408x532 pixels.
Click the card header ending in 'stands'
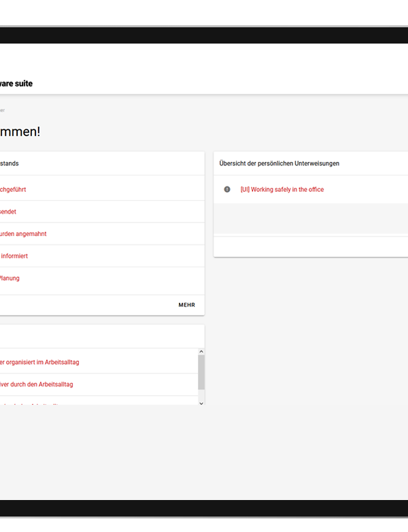pyautogui.click(x=10, y=163)
